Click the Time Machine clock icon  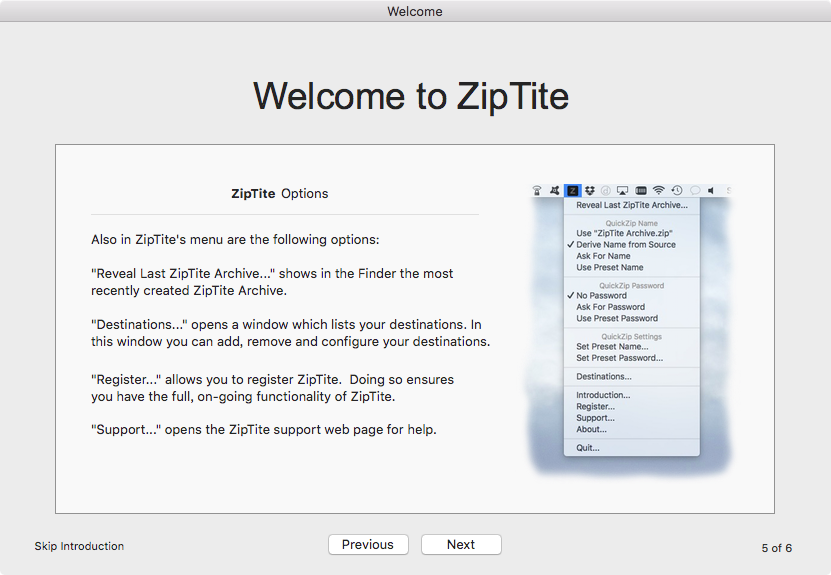[x=677, y=190]
